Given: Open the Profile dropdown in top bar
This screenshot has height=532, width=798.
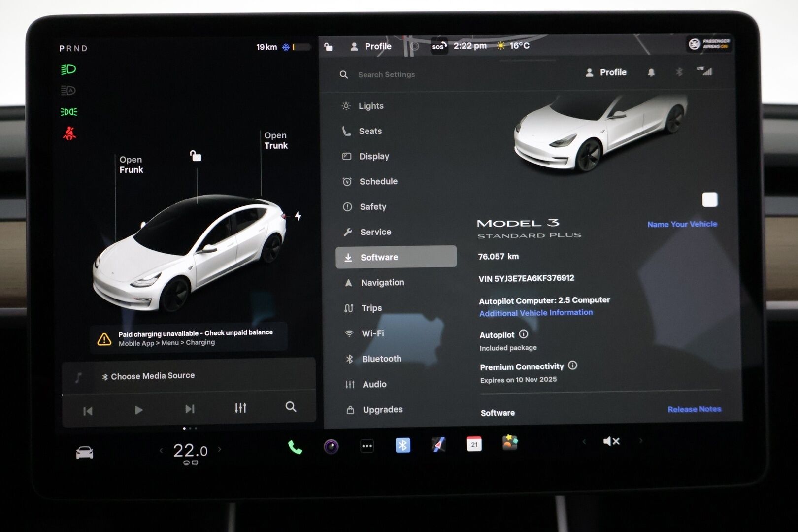Looking at the screenshot, I should [371, 46].
